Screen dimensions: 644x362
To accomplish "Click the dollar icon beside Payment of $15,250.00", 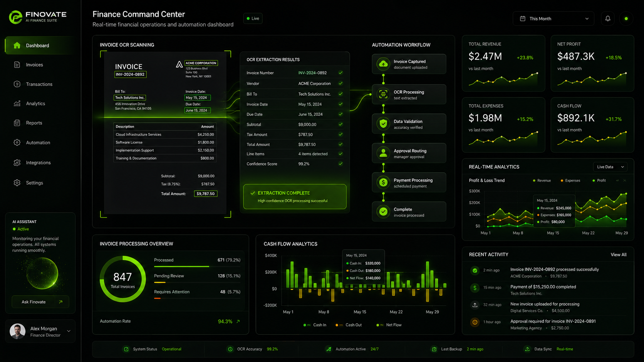I will (475, 287).
